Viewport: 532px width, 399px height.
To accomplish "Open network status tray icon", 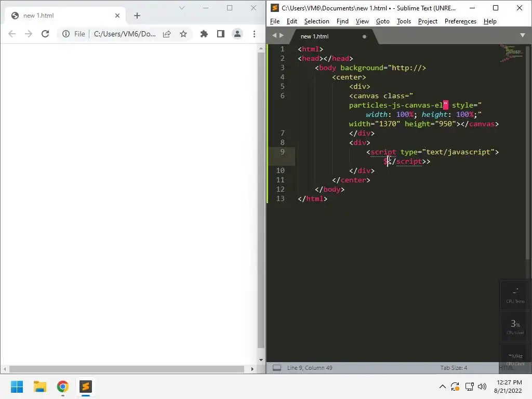I will 470,387.
